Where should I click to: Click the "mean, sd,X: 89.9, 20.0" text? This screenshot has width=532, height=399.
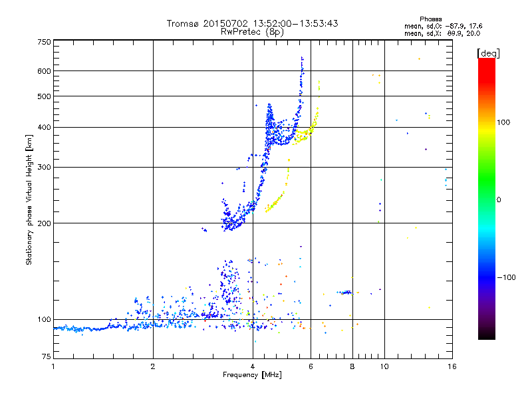point(442,33)
